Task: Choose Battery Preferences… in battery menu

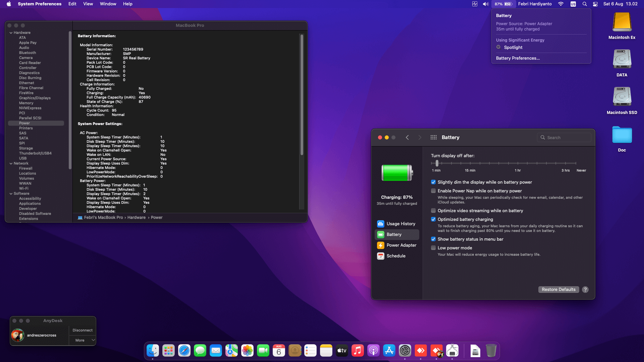Action: point(518,58)
